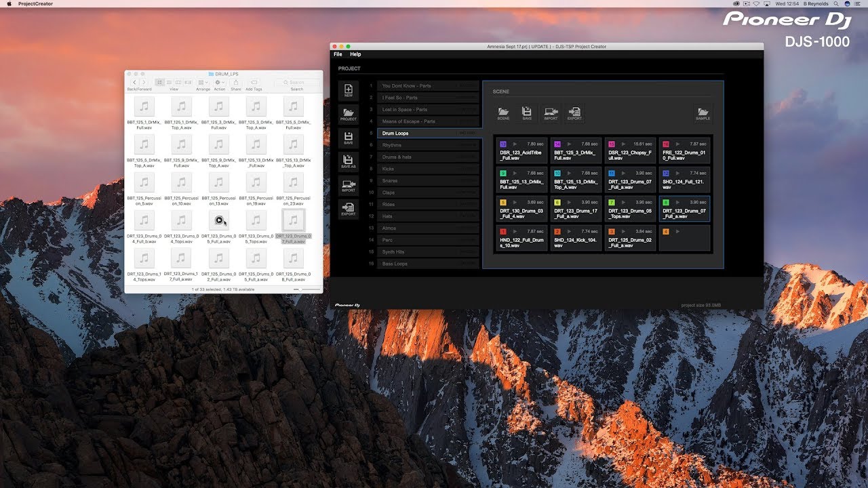This screenshot has height=488, width=868.
Task: Go forward in the Finder window
Action: click(x=144, y=82)
